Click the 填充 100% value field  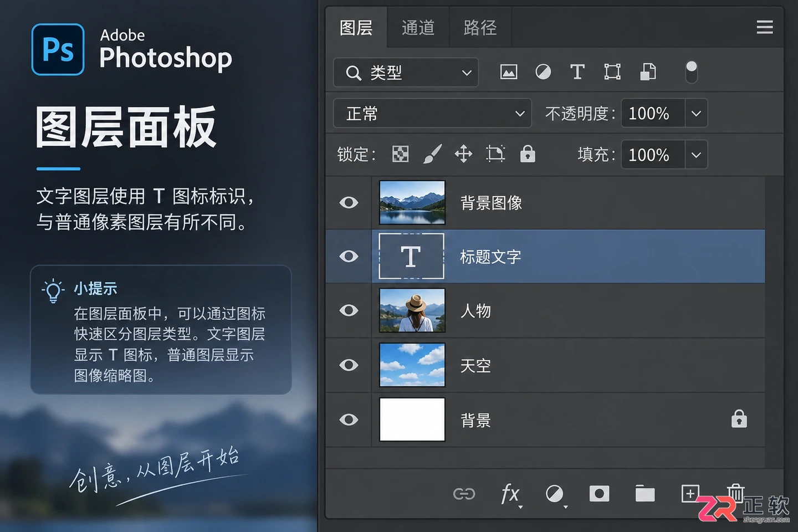coord(653,155)
